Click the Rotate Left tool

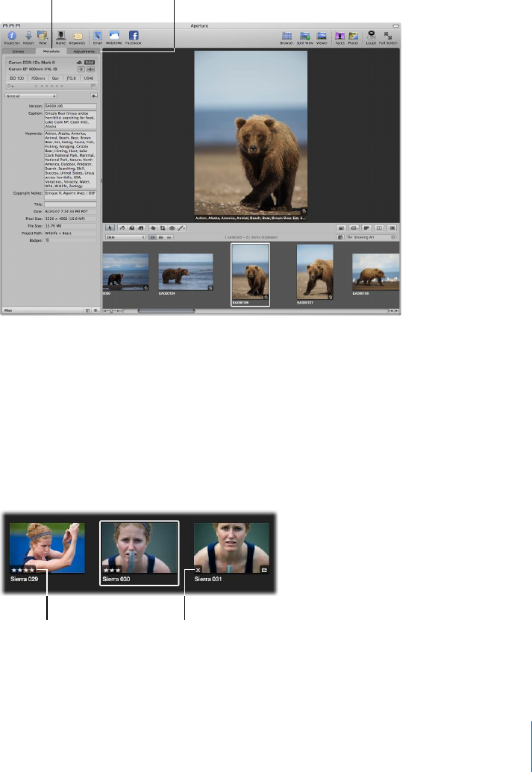tap(122, 228)
